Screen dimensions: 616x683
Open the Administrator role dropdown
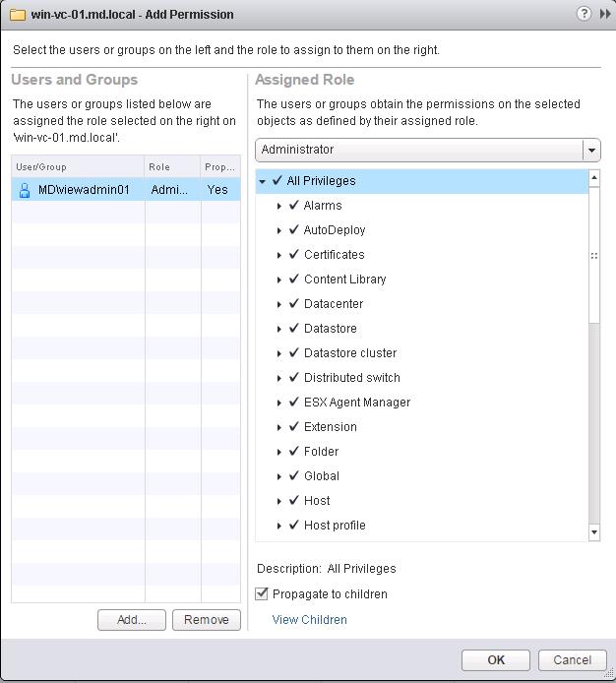click(x=590, y=151)
